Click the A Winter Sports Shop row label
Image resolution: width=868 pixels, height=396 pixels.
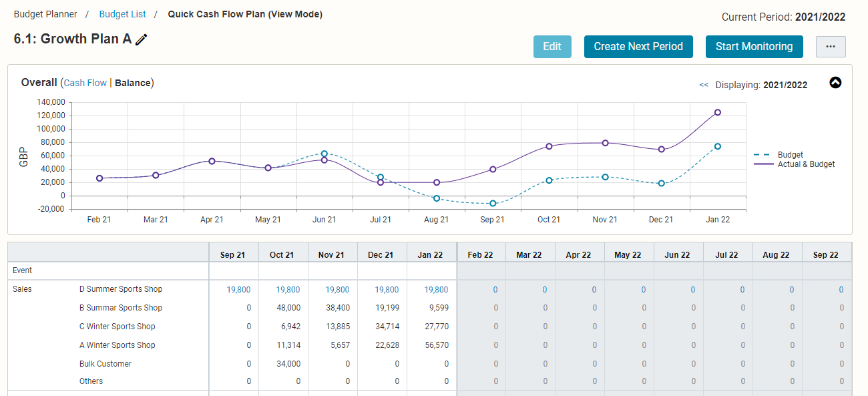[118, 345]
